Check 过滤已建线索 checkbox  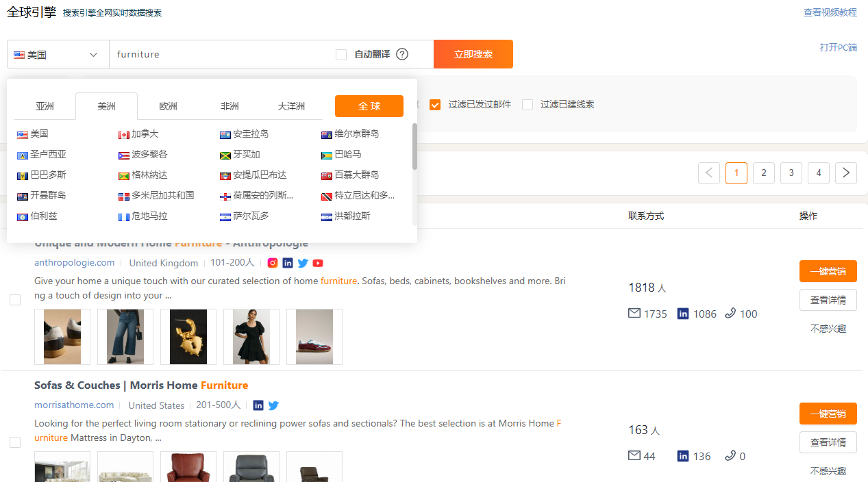528,105
